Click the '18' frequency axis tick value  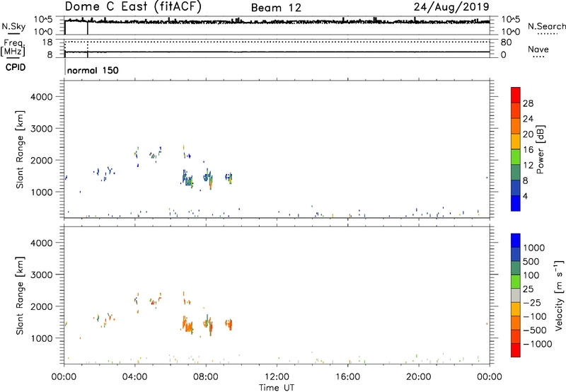click(47, 42)
